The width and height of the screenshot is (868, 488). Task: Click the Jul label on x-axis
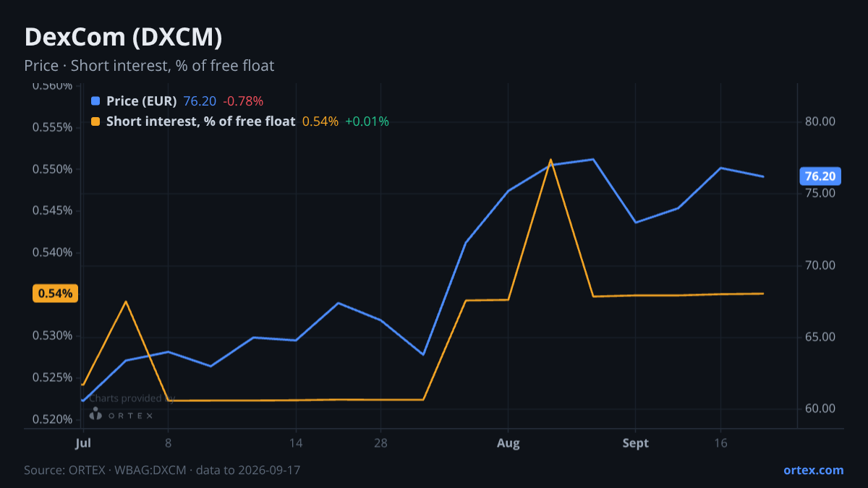pyautogui.click(x=82, y=442)
